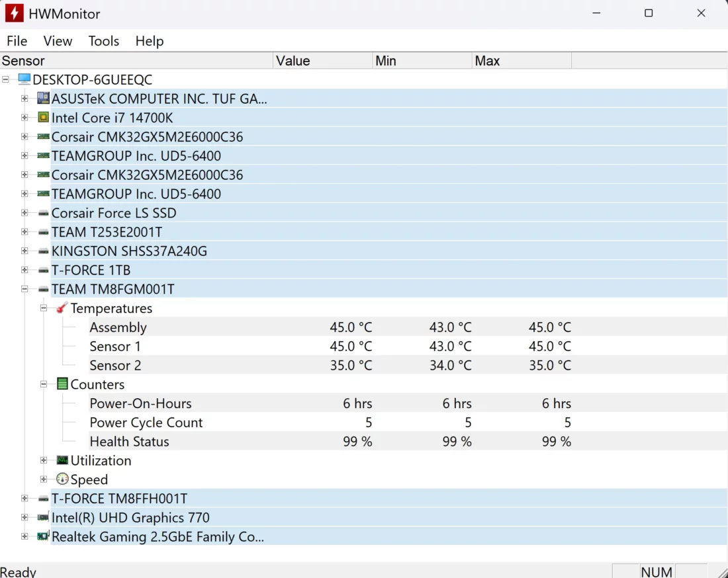Screen dimensions: 728x578
Task: Click the Intel Core i7 CPU icon
Action: pos(43,117)
